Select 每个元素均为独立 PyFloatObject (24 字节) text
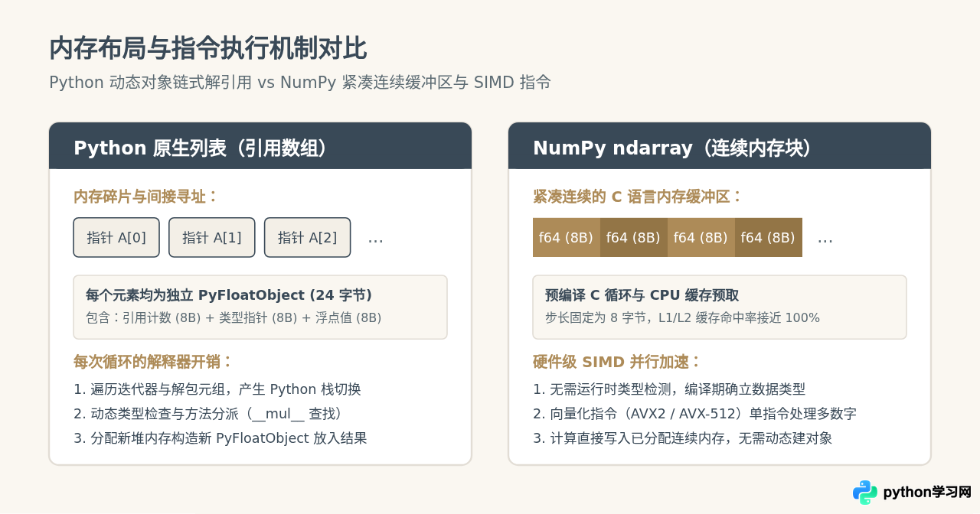This screenshot has width=980, height=514. (229, 295)
